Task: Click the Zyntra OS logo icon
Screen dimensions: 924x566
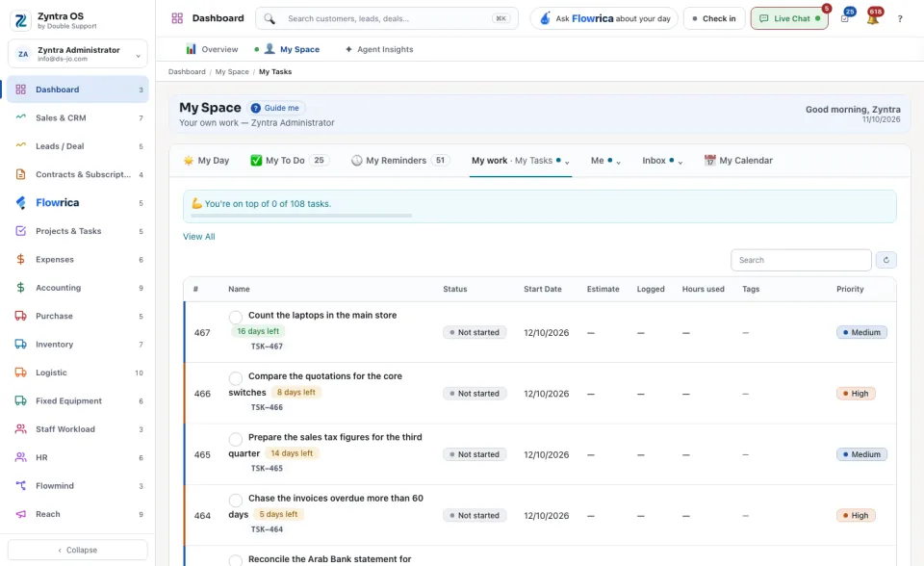Action: tap(21, 20)
